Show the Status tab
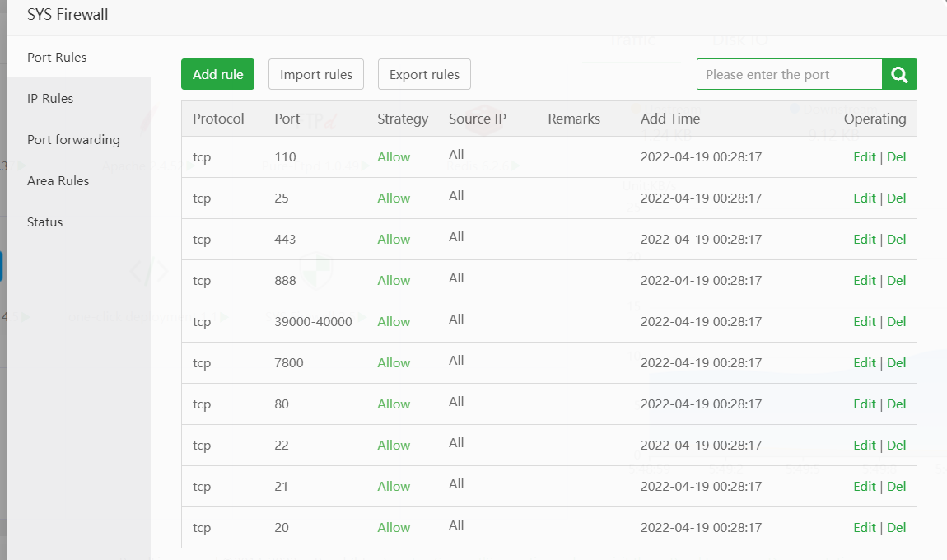The width and height of the screenshot is (947, 560). tap(44, 222)
